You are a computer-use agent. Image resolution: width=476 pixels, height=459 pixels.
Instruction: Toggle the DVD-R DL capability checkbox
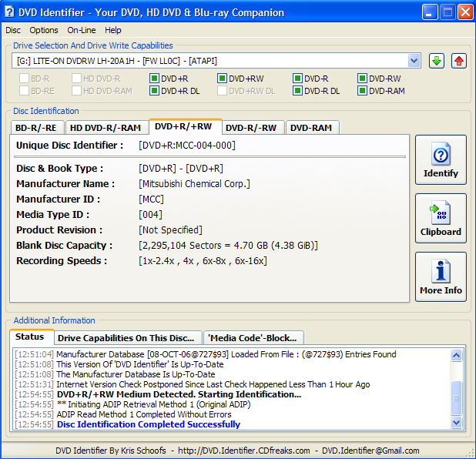point(297,91)
